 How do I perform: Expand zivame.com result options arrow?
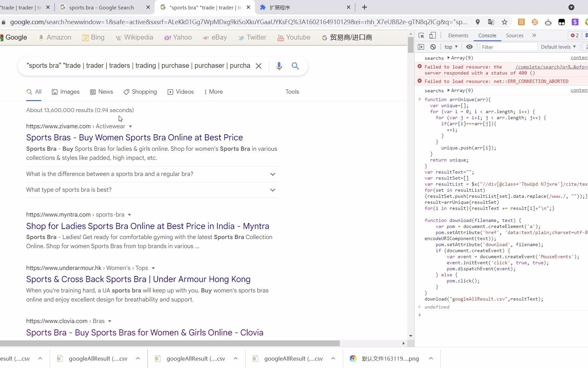coord(130,127)
